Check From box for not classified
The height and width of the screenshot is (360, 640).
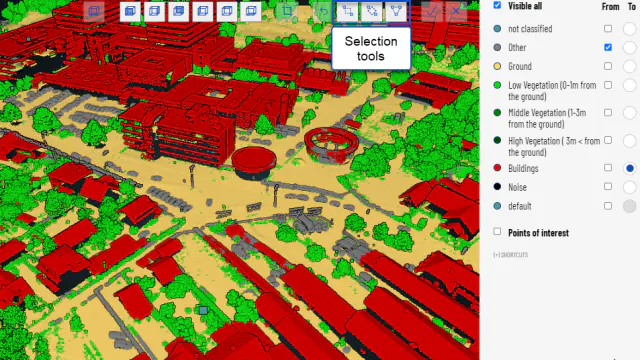pos(608,29)
